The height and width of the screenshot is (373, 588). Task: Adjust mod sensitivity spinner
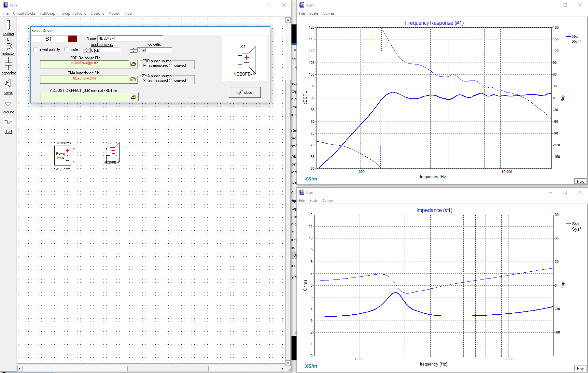click(x=86, y=50)
